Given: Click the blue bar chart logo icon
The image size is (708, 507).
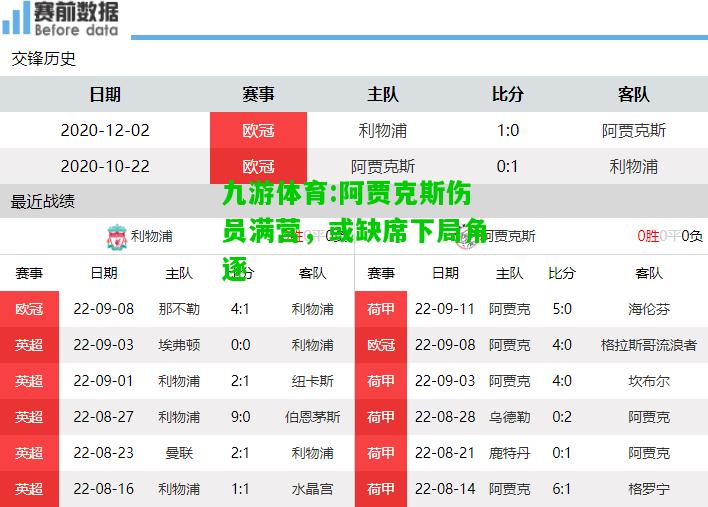Looking at the screenshot, I should point(16,18).
